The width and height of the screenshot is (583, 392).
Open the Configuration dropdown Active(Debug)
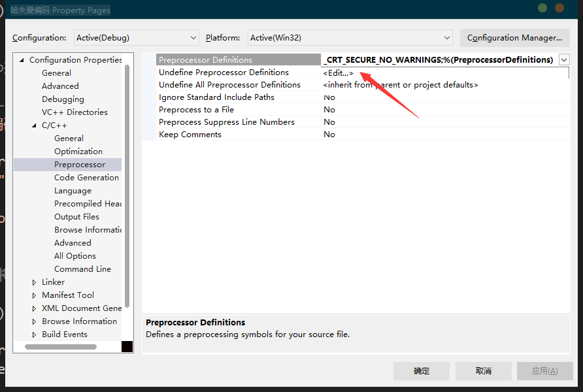137,37
